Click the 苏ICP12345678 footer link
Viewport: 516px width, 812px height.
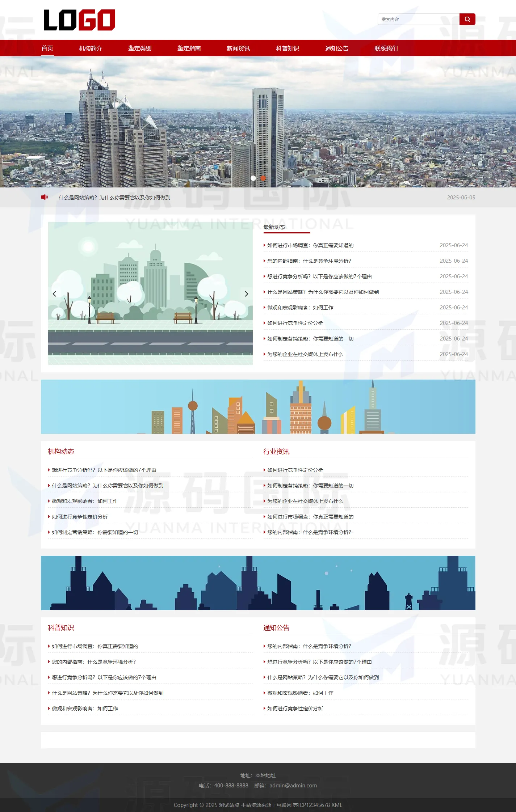(x=311, y=805)
